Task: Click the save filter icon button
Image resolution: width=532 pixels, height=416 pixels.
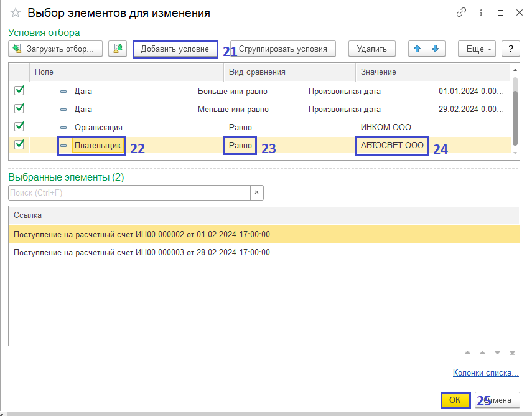Action: [118, 49]
